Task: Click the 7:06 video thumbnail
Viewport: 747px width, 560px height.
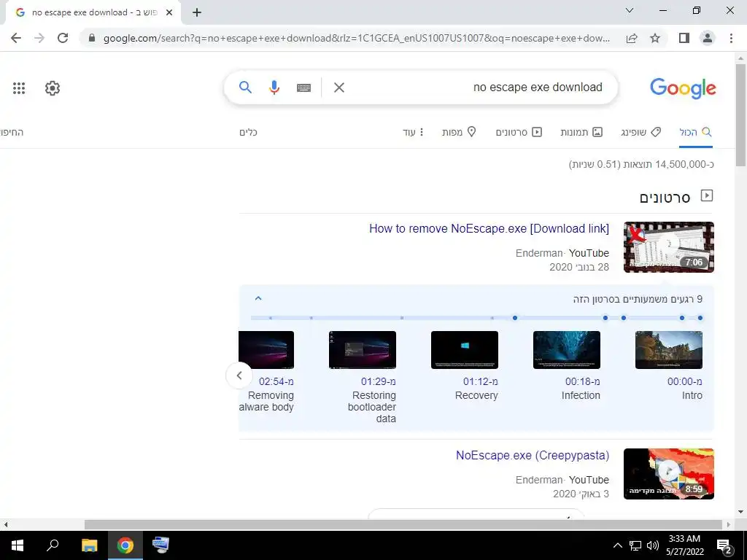Action: coord(668,247)
